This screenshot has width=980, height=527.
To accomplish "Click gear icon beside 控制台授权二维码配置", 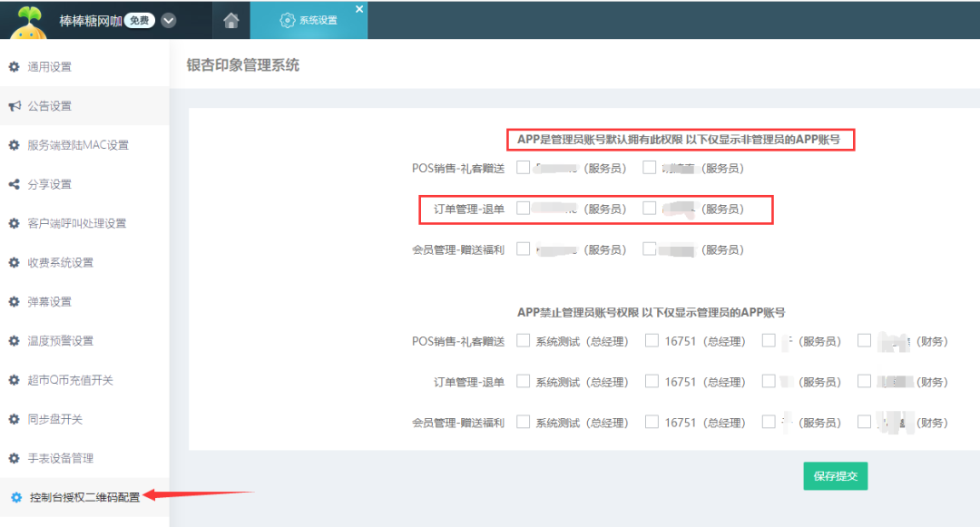I will pos(15,498).
